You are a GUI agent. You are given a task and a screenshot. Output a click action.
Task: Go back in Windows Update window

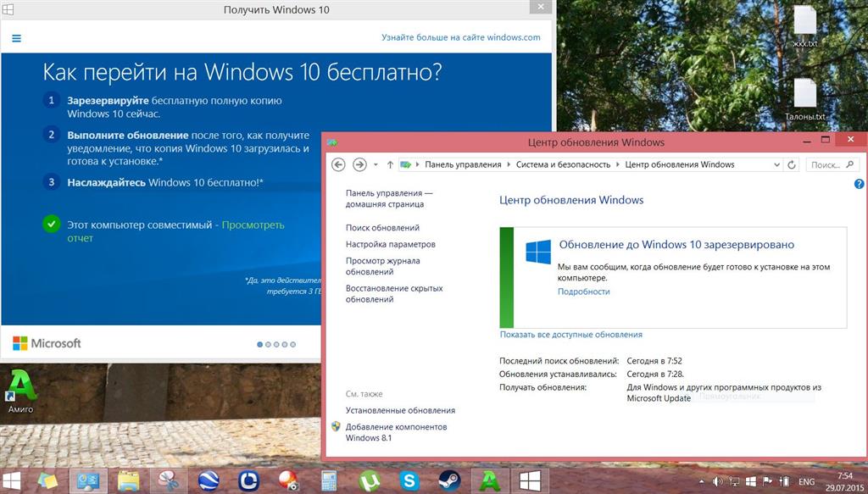[x=338, y=164]
